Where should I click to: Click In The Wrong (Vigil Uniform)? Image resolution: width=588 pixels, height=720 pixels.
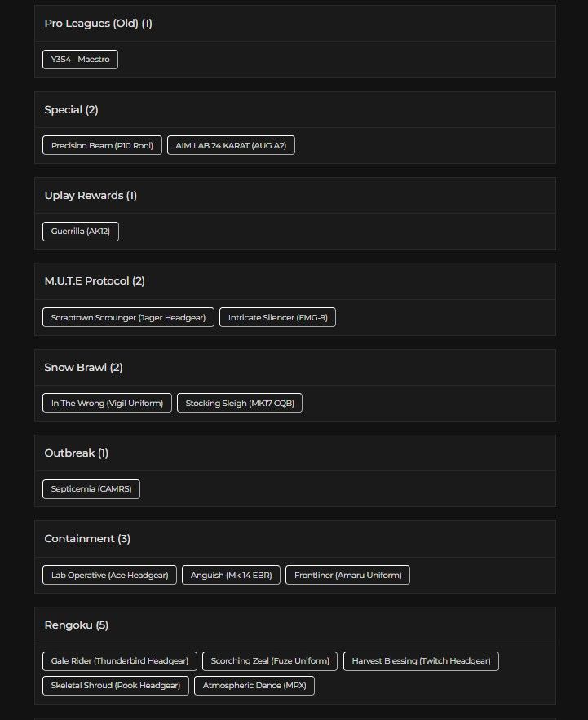tap(107, 403)
